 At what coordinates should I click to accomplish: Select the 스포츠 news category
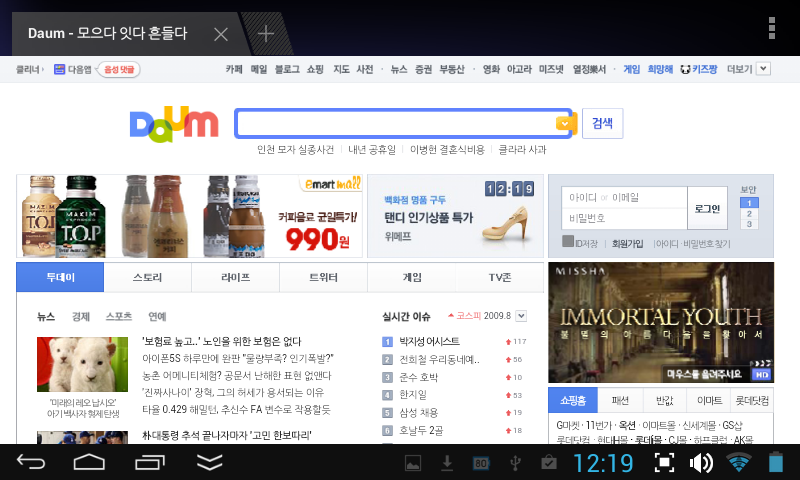point(118,317)
